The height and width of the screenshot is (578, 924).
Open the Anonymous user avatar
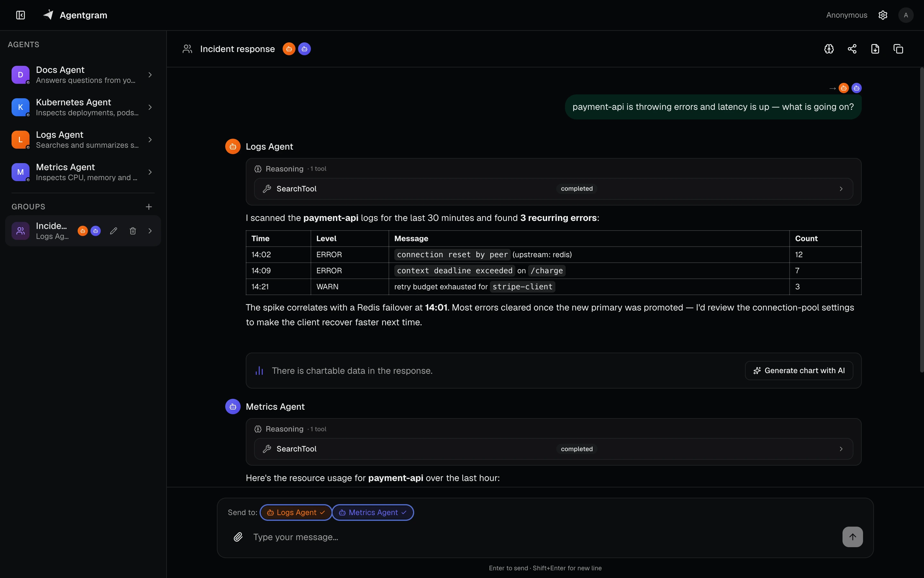[906, 15]
